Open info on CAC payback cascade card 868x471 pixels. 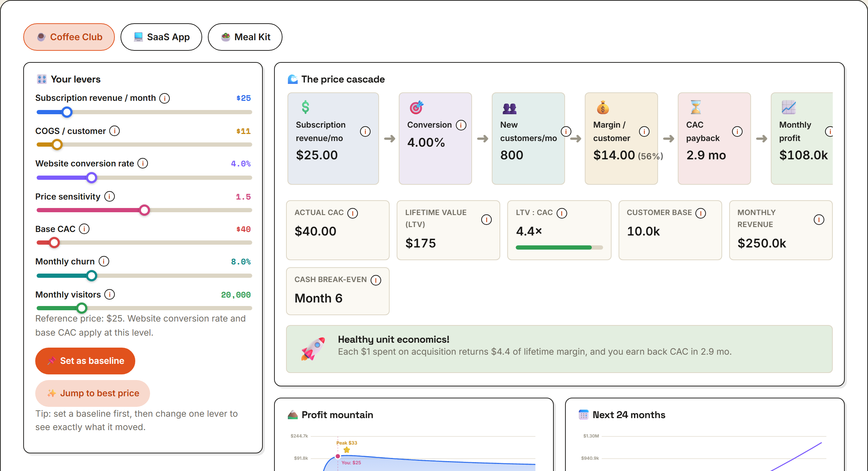737,132
